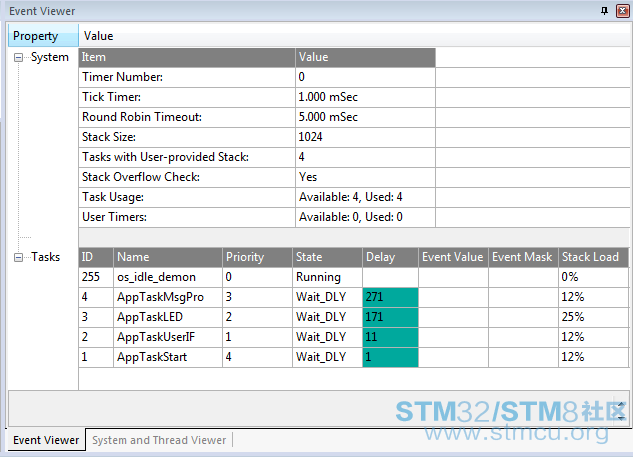The width and height of the screenshot is (633, 457).
Task: Click the Name column header
Action: coord(168,257)
